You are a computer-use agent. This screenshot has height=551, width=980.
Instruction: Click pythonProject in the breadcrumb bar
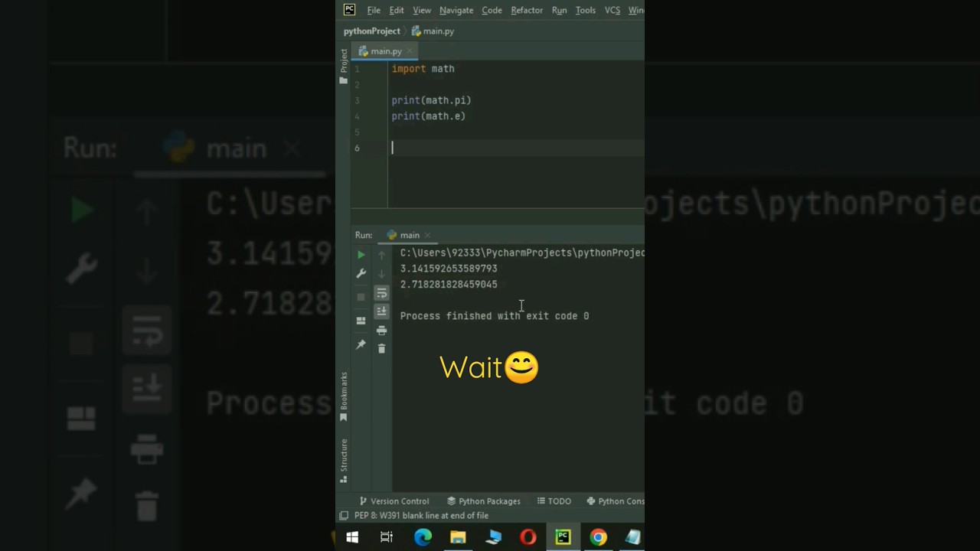pyautogui.click(x=372, y=31)
